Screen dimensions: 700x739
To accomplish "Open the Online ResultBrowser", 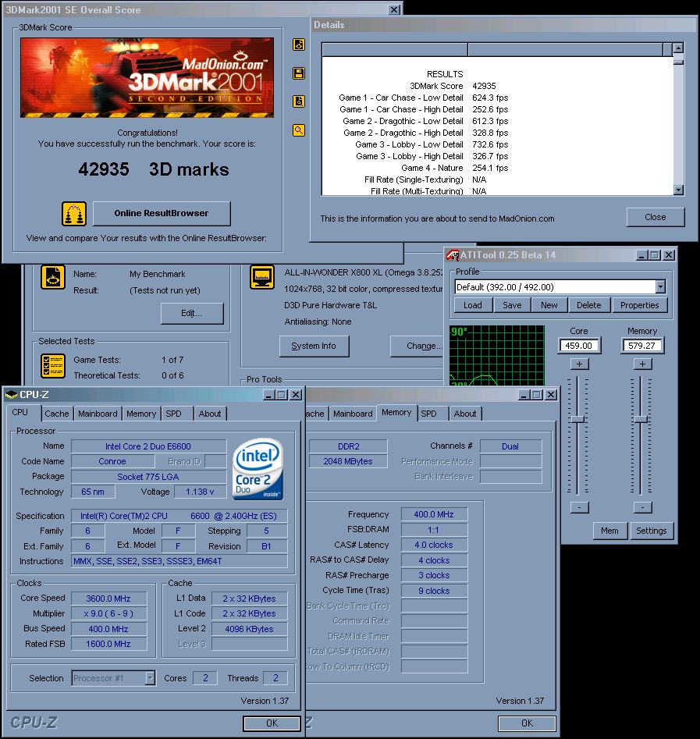I will coord(162,214).
